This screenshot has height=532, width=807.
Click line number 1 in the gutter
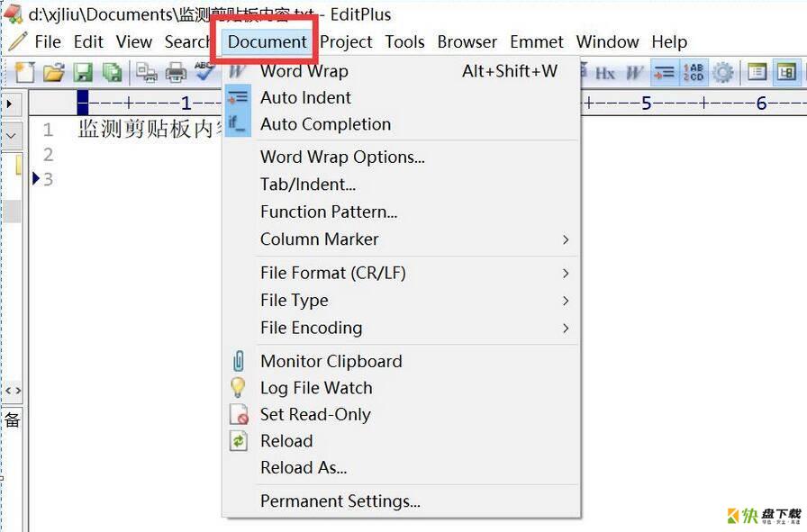(x=48, y=130)
